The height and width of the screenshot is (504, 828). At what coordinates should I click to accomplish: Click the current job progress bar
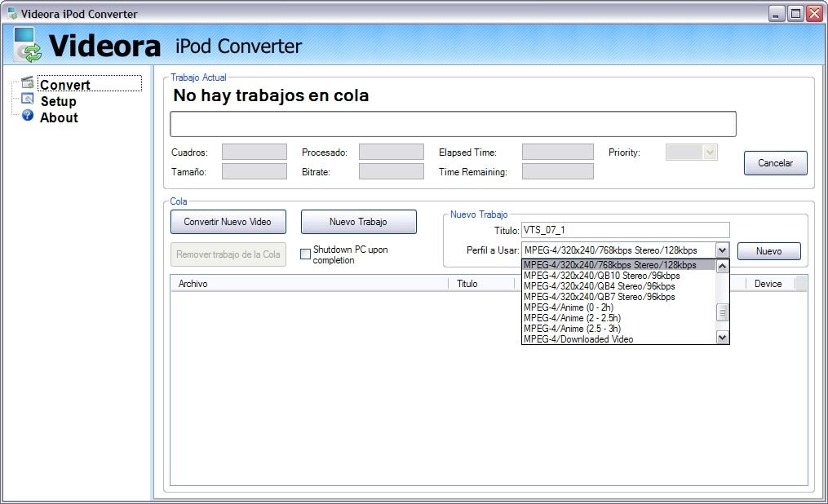(453, 124)
